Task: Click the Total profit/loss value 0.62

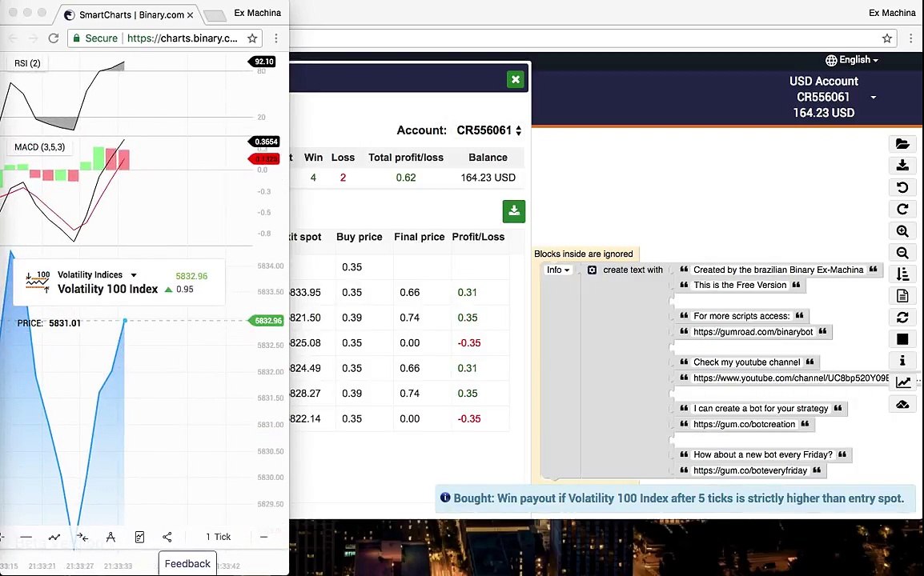Action: 406,178
